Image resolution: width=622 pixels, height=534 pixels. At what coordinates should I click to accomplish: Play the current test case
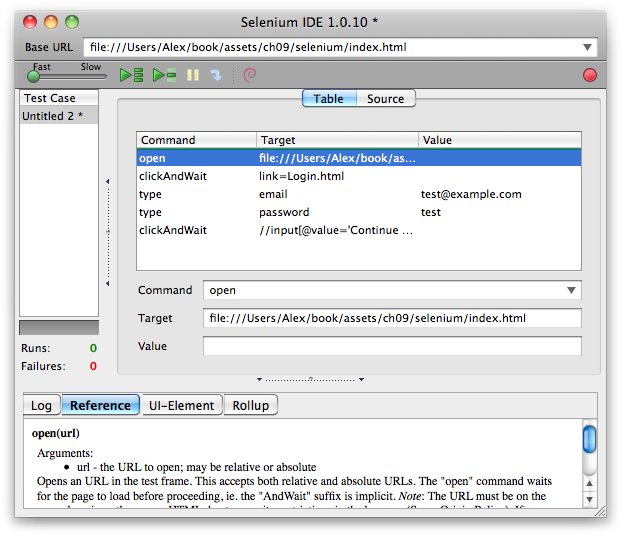[x=164, y=75]
